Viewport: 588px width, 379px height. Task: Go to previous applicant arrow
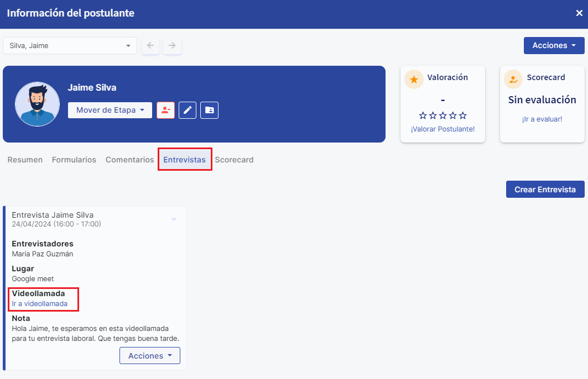tap(150, 46)
